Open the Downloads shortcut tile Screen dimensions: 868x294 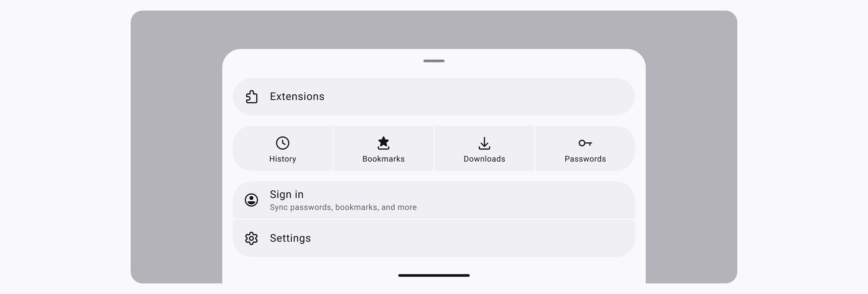tap(484, 148)
